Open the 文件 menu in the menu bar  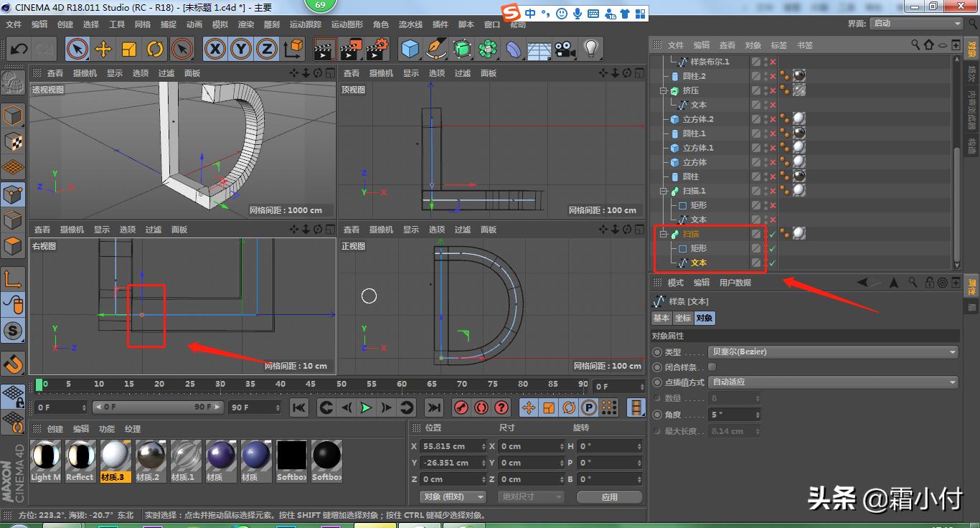[x=13, y=24]
